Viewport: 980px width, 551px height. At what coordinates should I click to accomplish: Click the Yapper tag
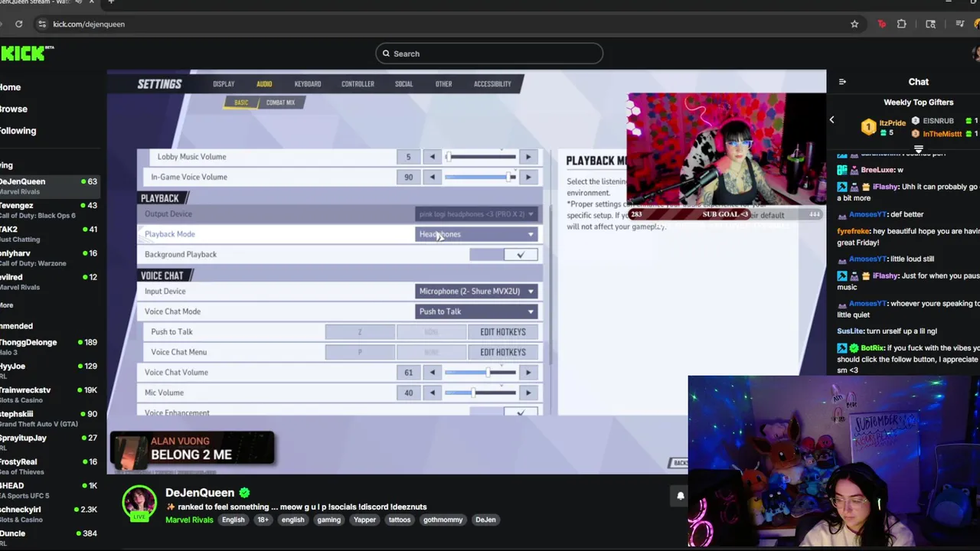pos(364,520)
